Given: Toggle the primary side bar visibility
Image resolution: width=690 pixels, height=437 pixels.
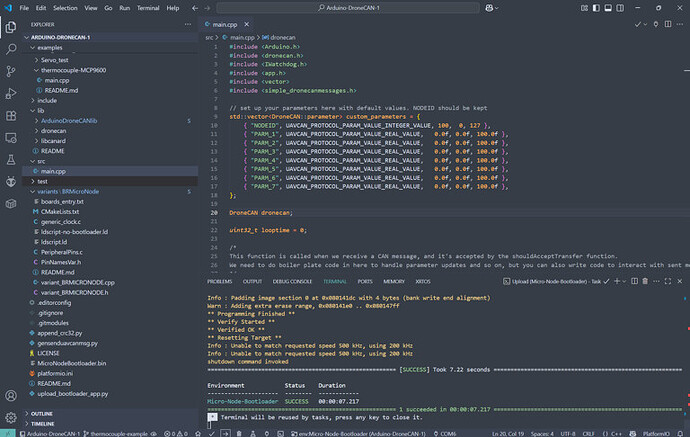Looking at the screenshot, I should tap(596, 8).
